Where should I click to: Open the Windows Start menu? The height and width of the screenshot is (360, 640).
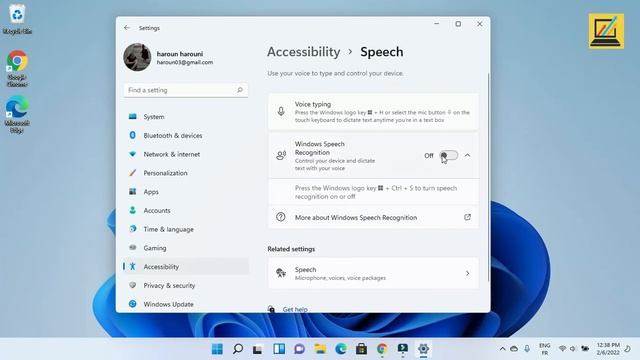tap(217, 349)
